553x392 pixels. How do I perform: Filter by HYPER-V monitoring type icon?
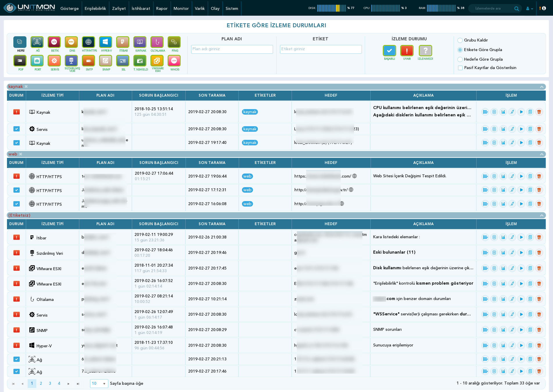pos(105,42)
